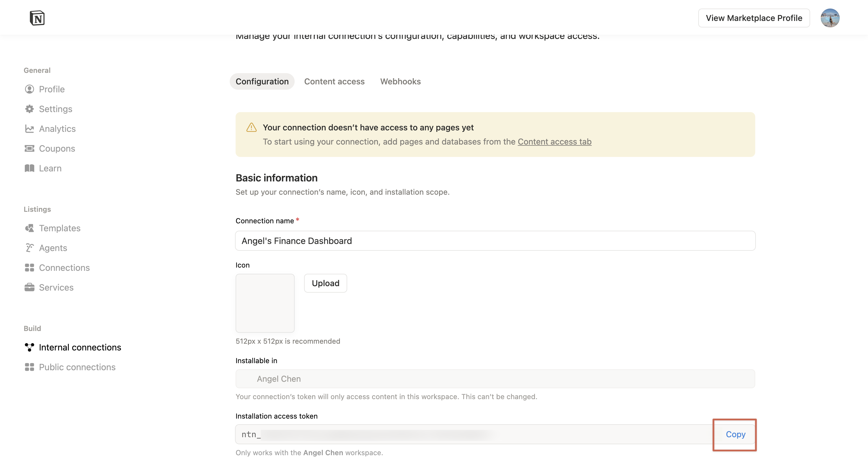Copy the installation access token
Image resolution: width=868 pixels, height=472 pixels.
tap(735, 434)
